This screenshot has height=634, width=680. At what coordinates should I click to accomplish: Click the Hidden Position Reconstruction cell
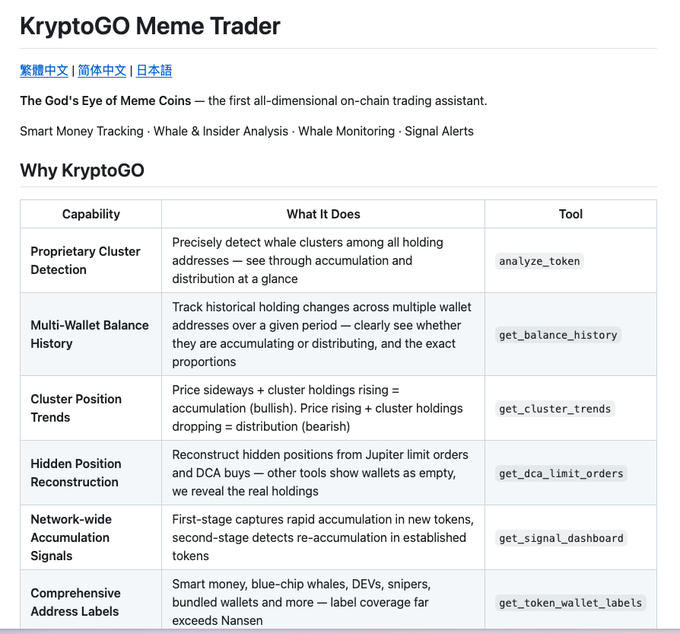point(76,473)
